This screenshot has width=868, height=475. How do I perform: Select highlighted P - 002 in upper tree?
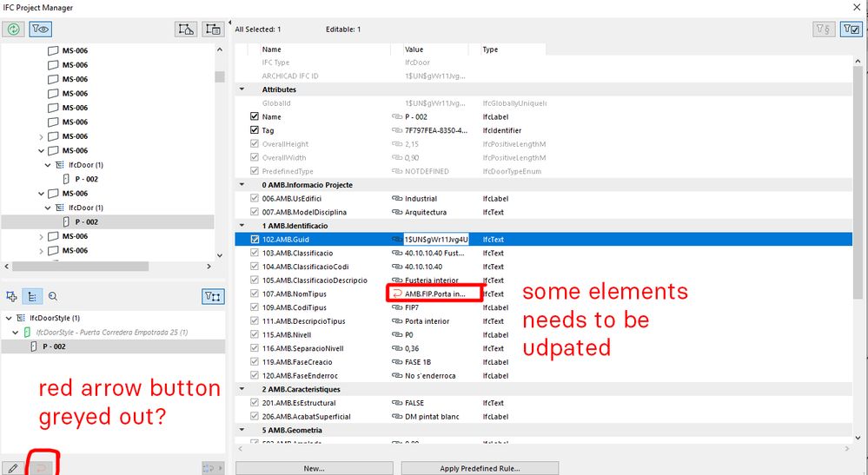[86, 221]
